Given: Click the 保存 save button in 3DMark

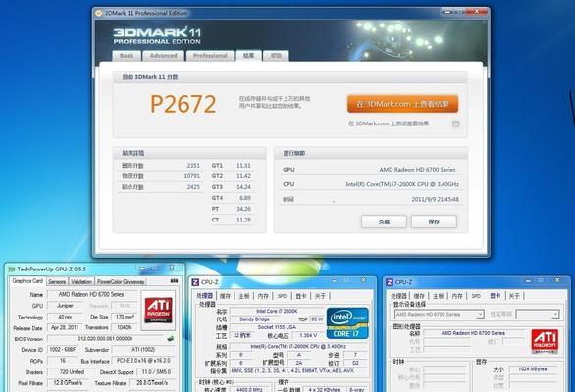Looking at the screenshot, I should click(434, 221).
